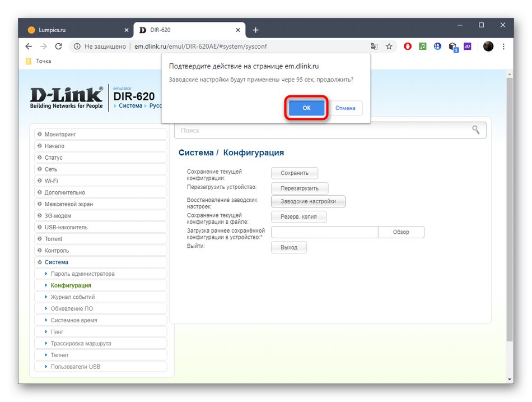Open the Журнал событий submenu item

(100, 297)
